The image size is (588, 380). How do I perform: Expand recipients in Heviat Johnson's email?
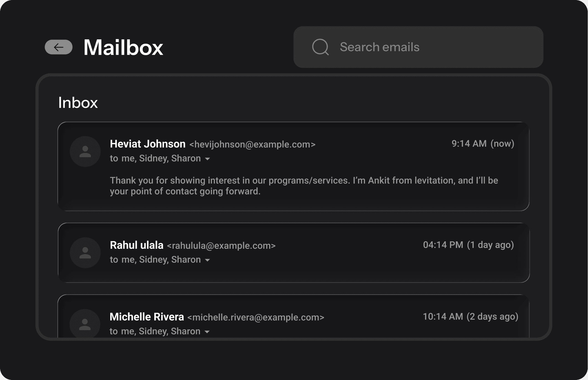coord(207,159)
